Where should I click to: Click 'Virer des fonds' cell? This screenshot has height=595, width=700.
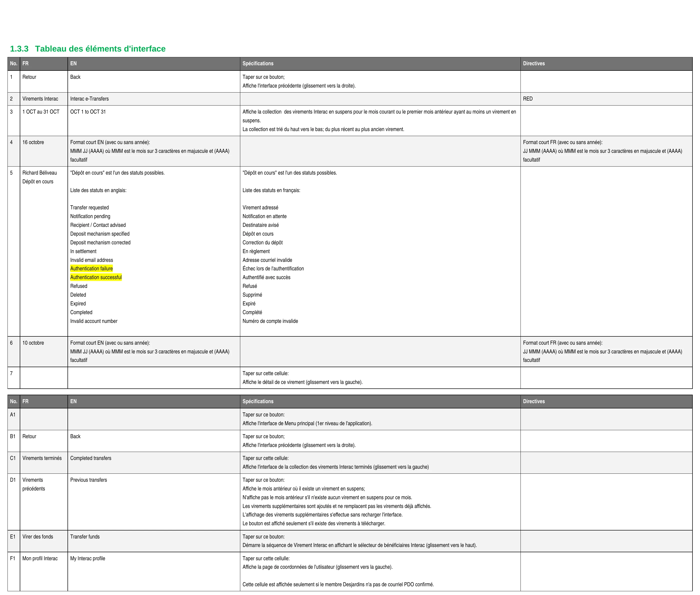pyautogui.click(x=44, y=541)
